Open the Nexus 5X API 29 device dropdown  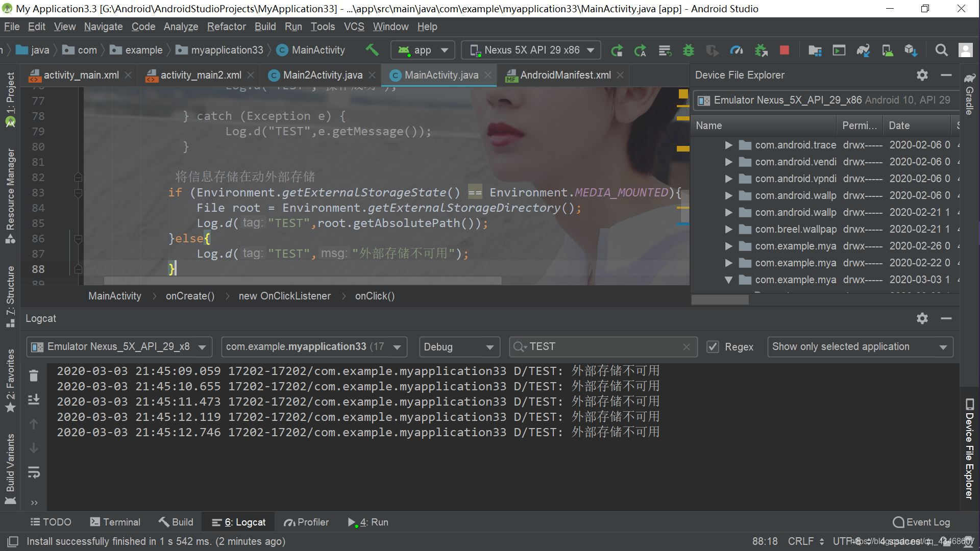[531, 50]
